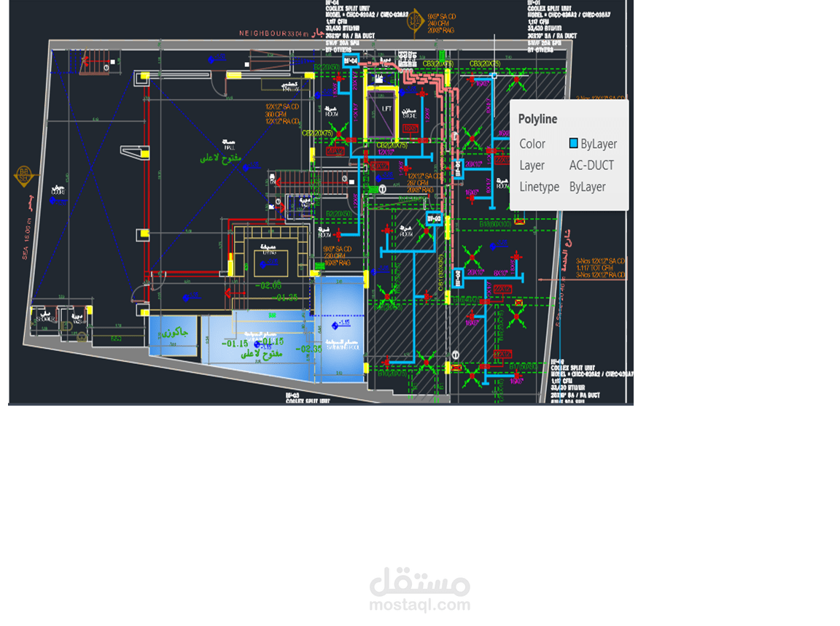Select the NEIGHBOUR 33.04 m label

273,34
